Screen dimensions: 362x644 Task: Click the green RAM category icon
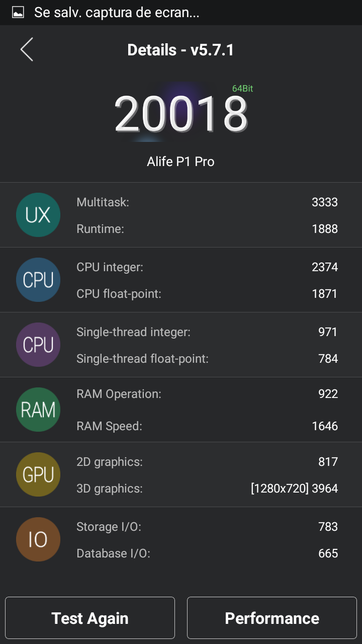38,410
